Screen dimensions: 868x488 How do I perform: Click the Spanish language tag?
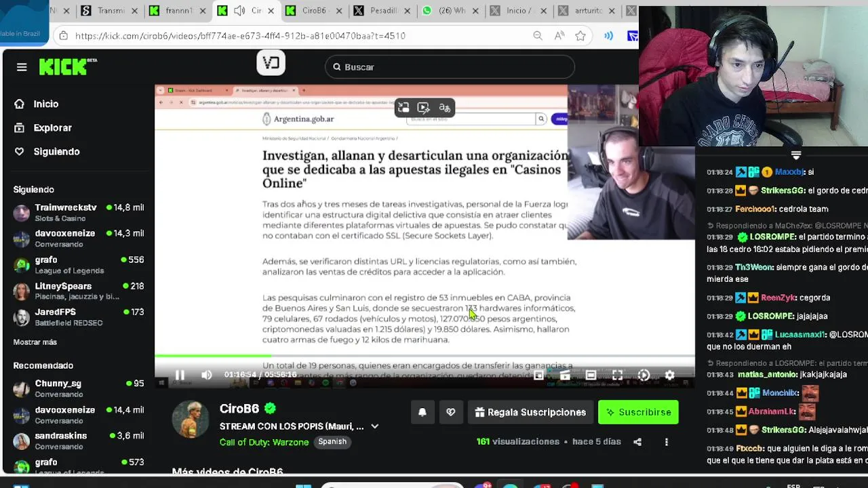tap(332, 441)
